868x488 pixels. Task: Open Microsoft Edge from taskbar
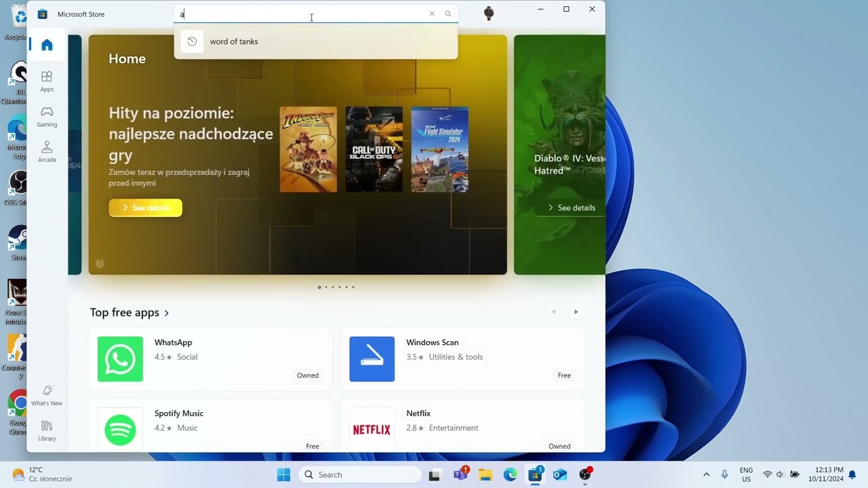(x=510, y=474)
